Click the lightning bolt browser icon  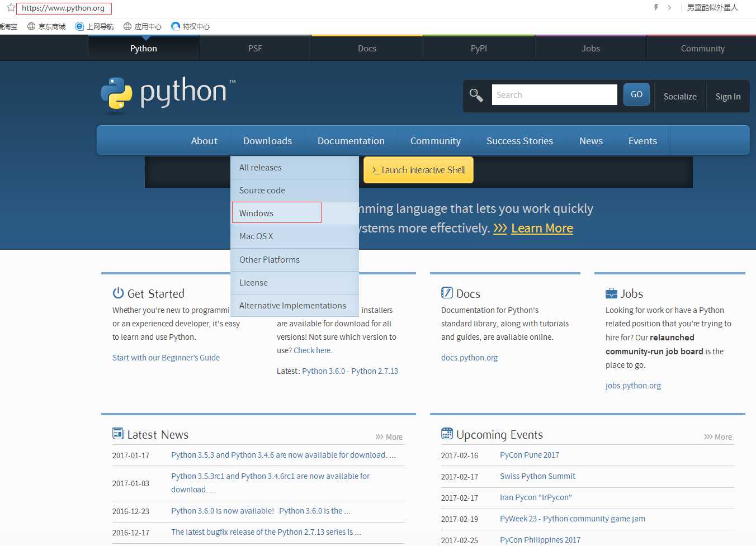(x=656, y=7)
